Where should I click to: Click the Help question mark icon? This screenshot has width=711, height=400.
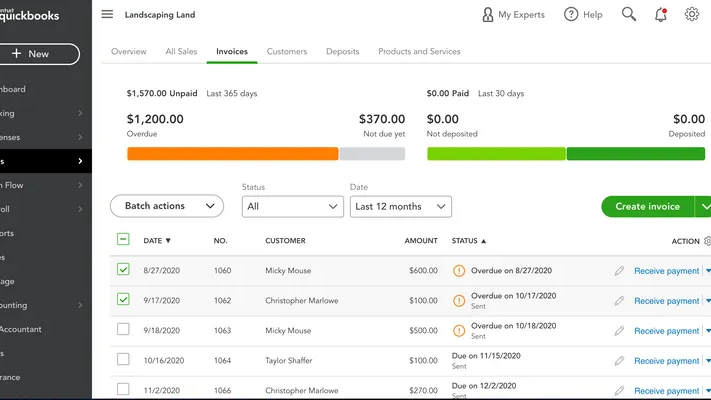click(571, 15)
